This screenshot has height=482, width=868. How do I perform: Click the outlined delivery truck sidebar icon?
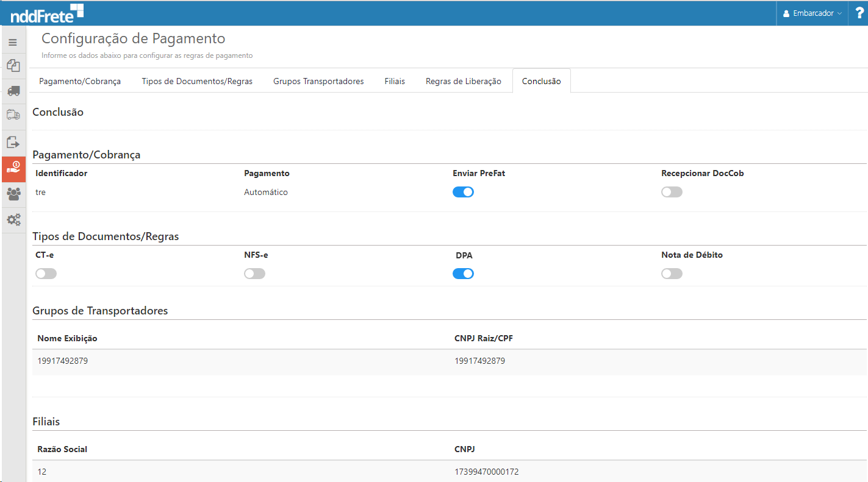[x=13, y=115]
